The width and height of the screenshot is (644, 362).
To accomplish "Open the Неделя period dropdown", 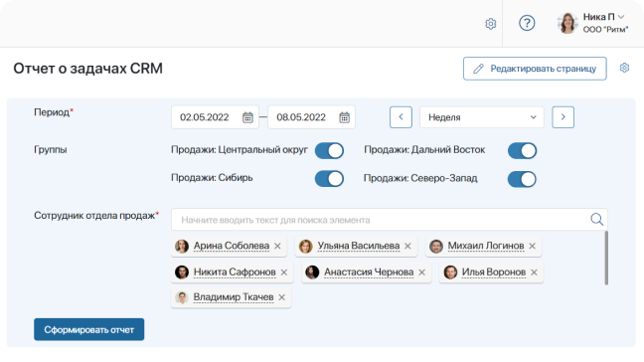I will [x=482, y=117].
